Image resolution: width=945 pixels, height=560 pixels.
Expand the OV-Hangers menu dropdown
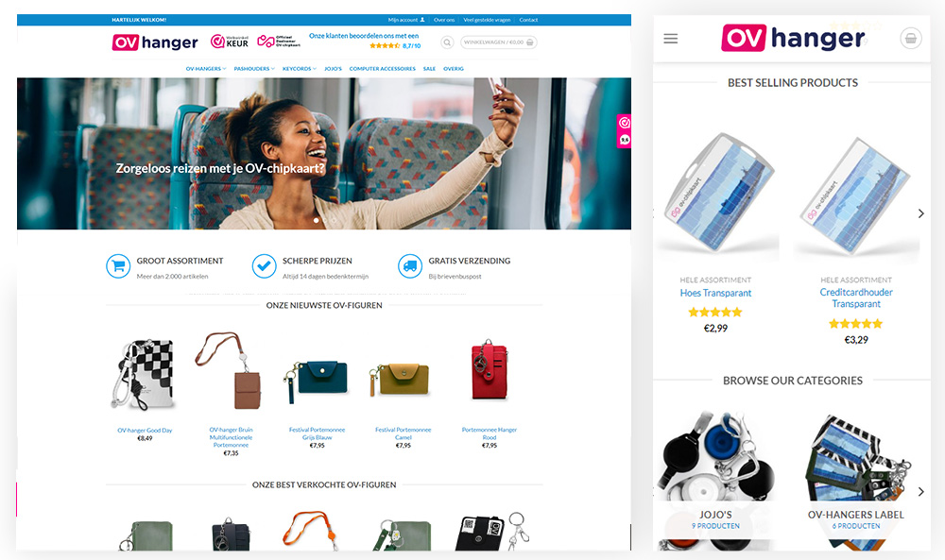tap(206, 69)
